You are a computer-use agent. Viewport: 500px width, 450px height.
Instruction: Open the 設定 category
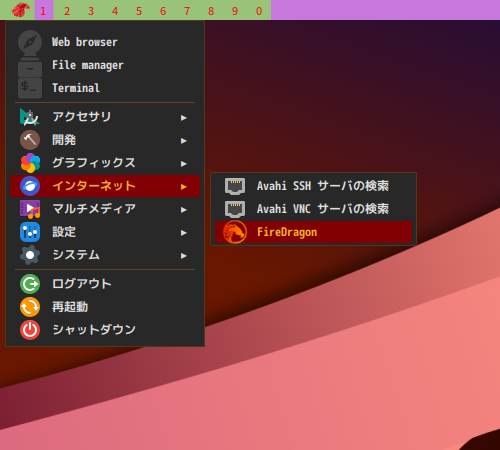point(105,232)
